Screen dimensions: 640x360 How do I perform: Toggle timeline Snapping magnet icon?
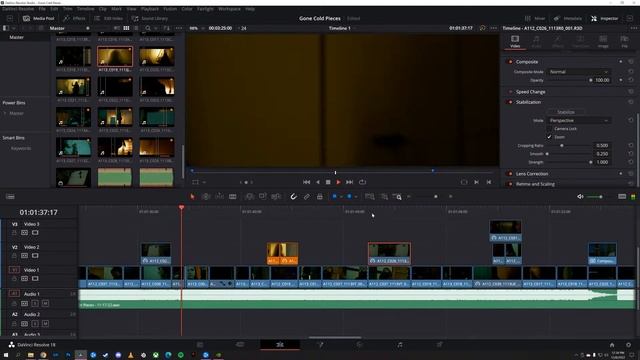coord(293,197)
